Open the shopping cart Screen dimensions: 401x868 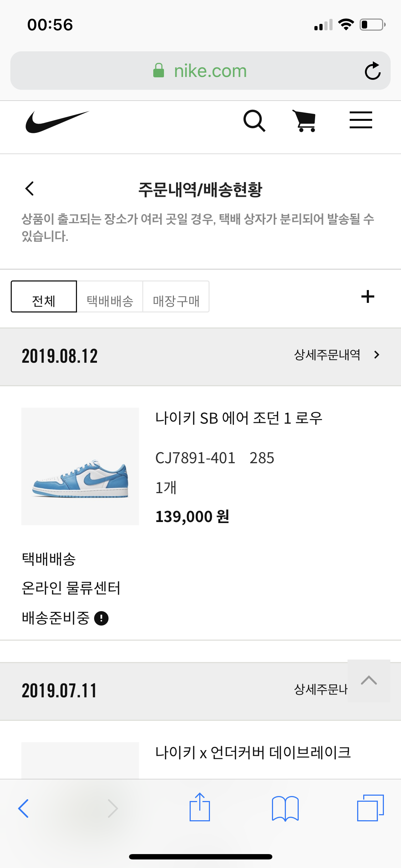point(305,121)
